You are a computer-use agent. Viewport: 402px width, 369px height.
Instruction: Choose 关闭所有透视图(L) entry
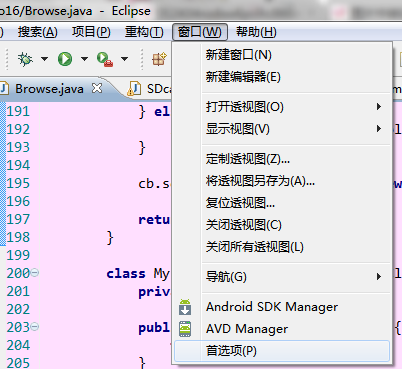click(x=282, y=247)
